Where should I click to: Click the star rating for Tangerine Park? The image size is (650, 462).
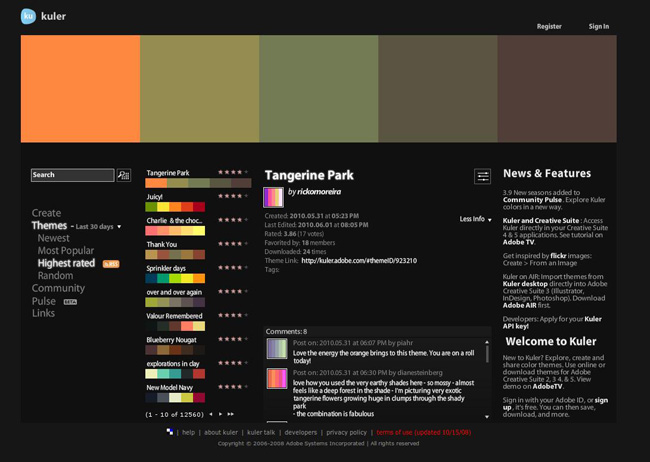point(233,172)
